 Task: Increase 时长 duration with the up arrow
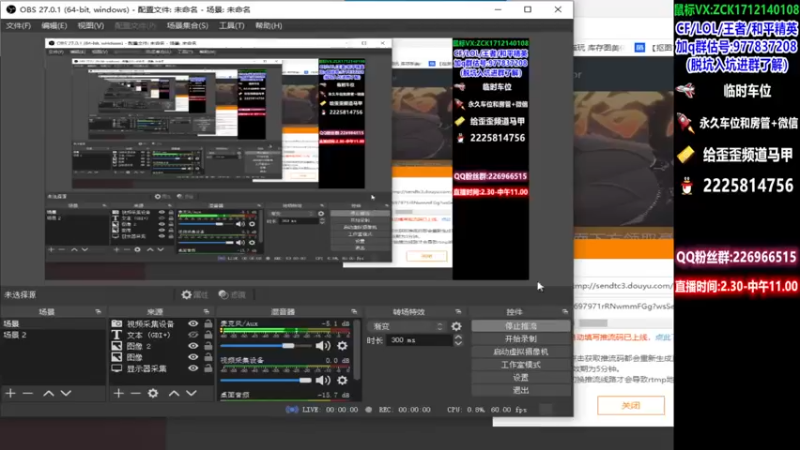click(x=458, y=337)
